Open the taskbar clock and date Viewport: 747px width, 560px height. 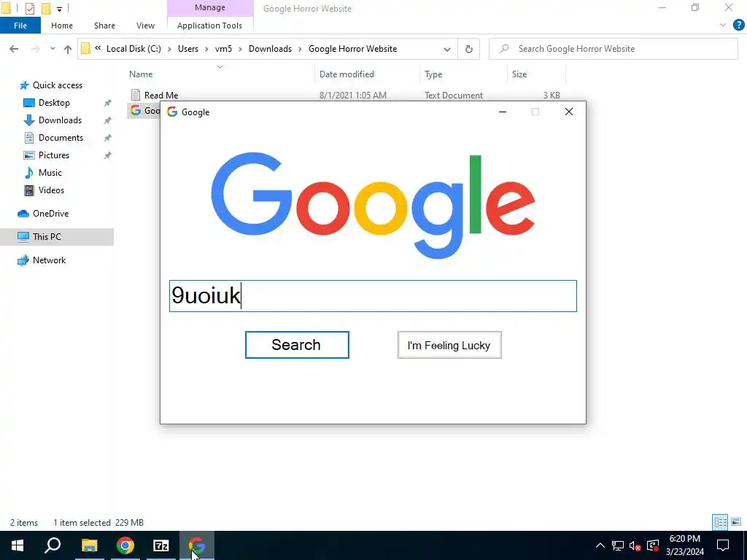click(684, 545)
